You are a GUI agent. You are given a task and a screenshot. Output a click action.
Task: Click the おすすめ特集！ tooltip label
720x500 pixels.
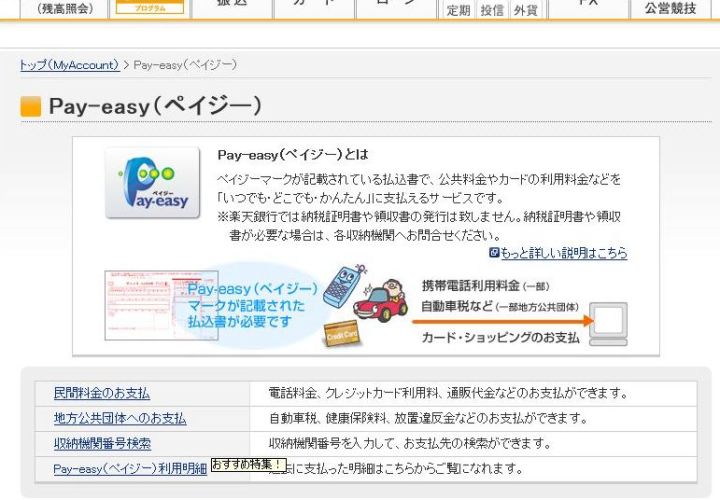coord(248,465)
